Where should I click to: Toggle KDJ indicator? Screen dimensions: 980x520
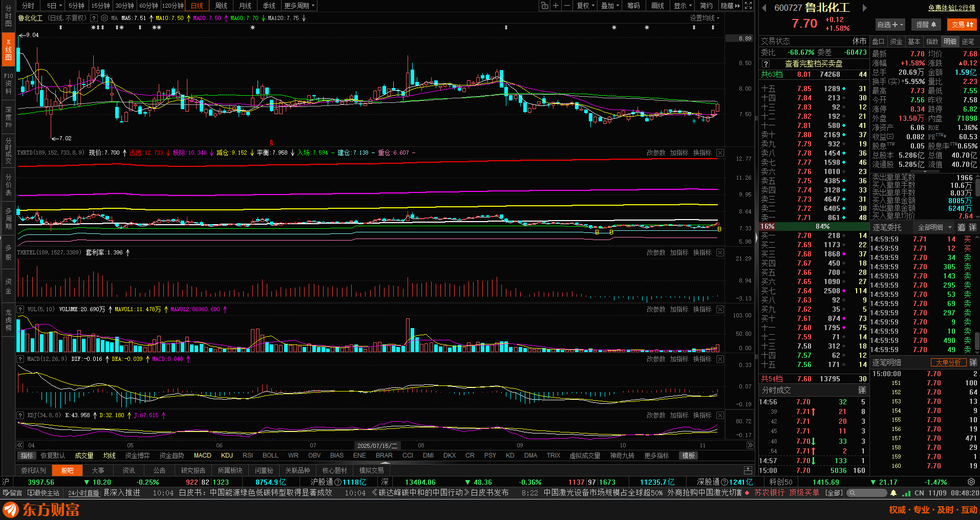click(x=227, y=456)
